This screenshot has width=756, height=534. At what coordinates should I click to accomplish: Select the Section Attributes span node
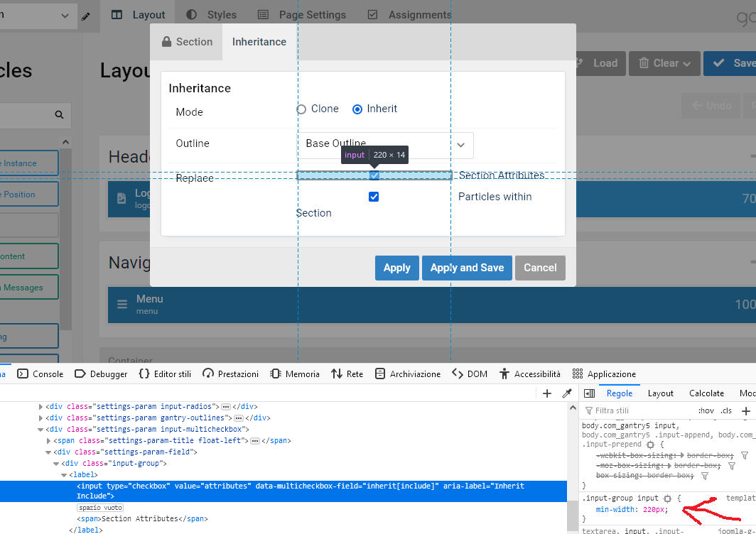[142, 518]
